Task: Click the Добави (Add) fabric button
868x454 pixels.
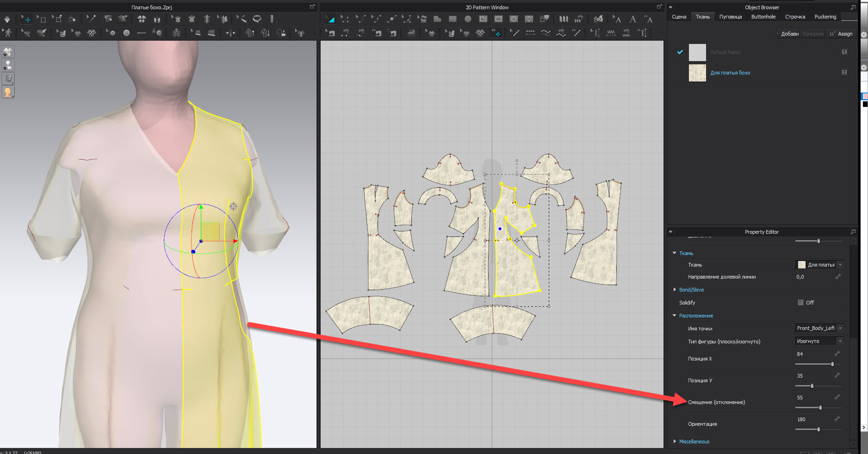Action: [x=789, y=34]
